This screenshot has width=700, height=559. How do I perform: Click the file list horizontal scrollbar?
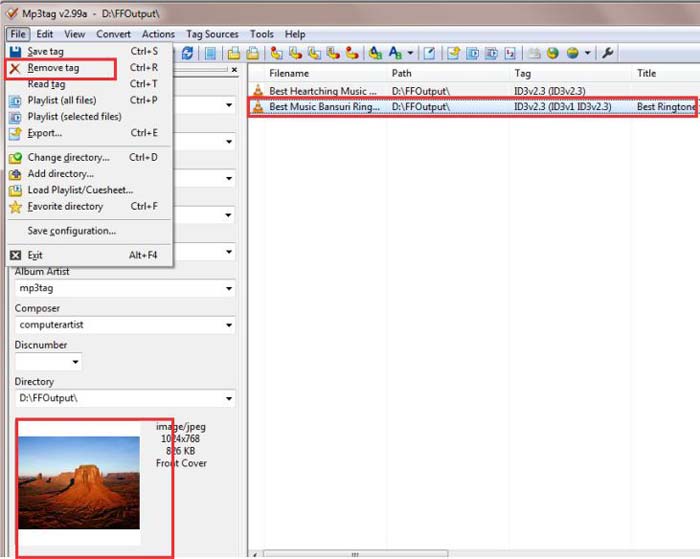[x=355, y=555]
